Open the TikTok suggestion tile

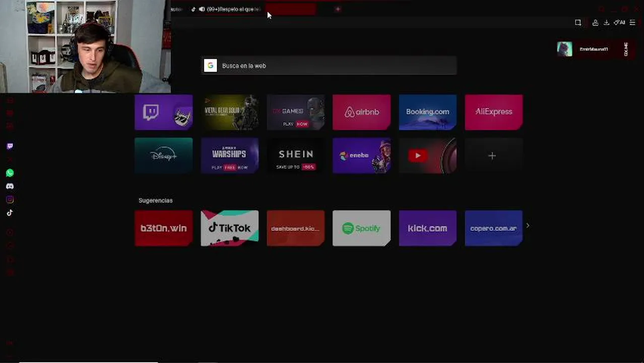tap(230, 228)
